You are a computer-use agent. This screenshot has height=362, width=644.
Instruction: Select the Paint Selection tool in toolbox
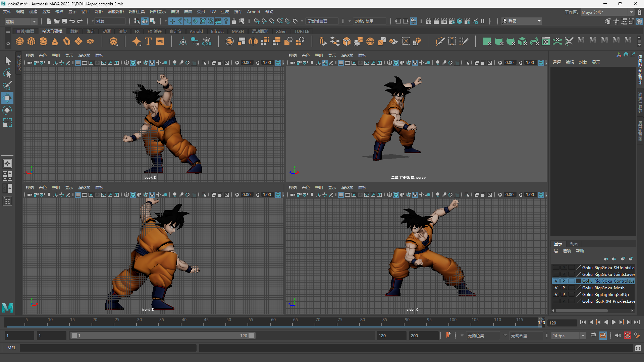click(x=7, y=85)
